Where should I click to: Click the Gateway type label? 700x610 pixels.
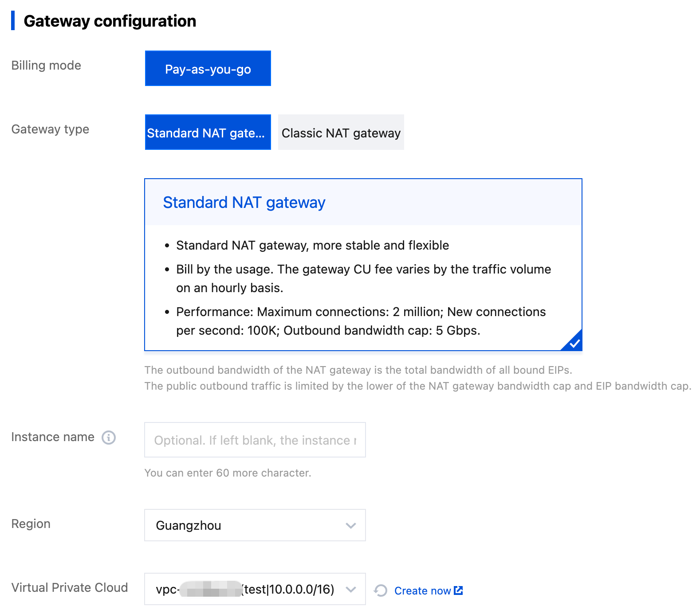coord(50,129)
